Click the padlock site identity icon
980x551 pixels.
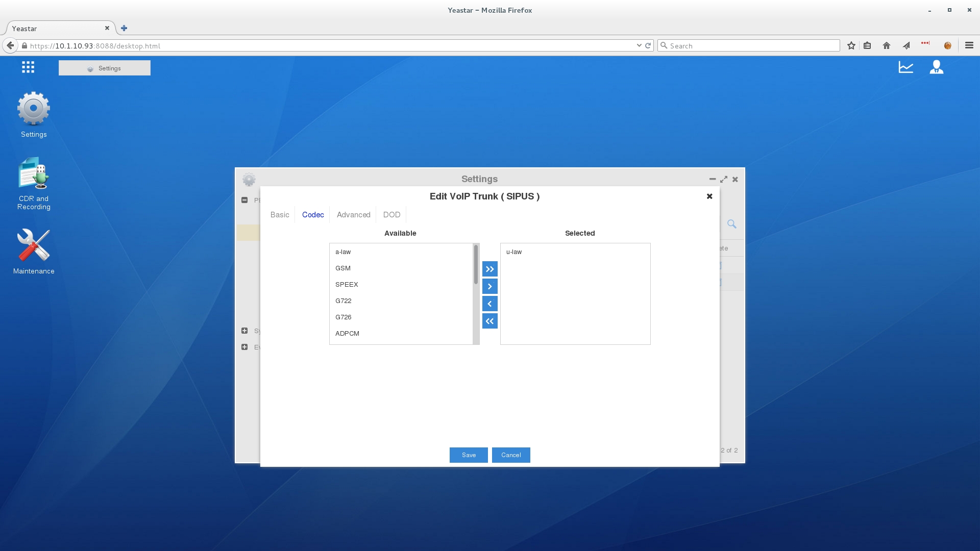pos(24,45)
